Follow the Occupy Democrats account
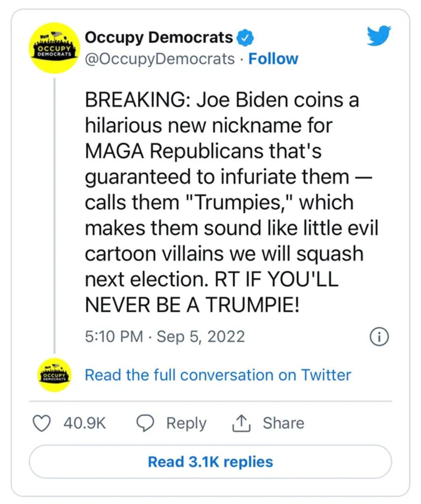Viewport: 421px width, 504px height. coord(273,59)
